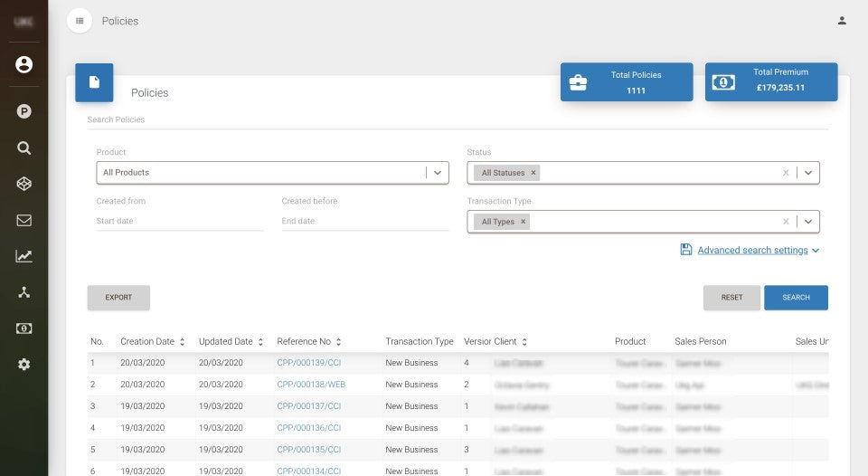Click the magnifier search icon in sidebar

[x=24, y=148]
